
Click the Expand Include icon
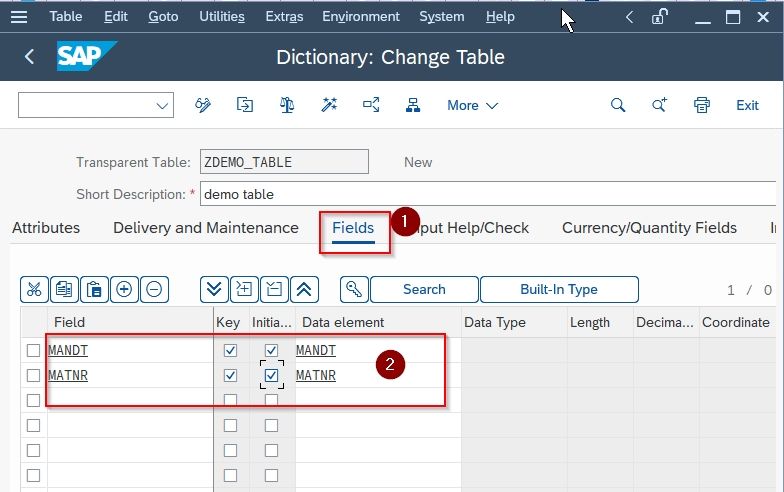click(244, 290)
